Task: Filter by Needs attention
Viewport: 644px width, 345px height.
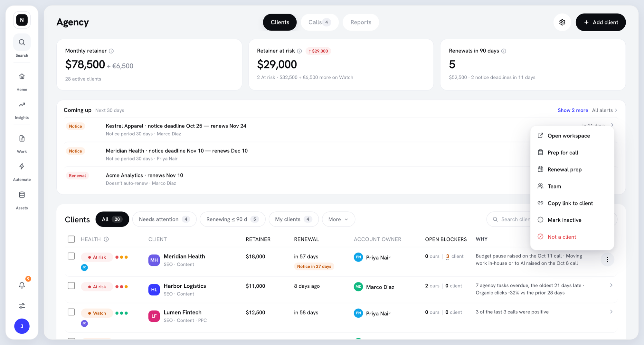Action: click(x=164, y=219)
